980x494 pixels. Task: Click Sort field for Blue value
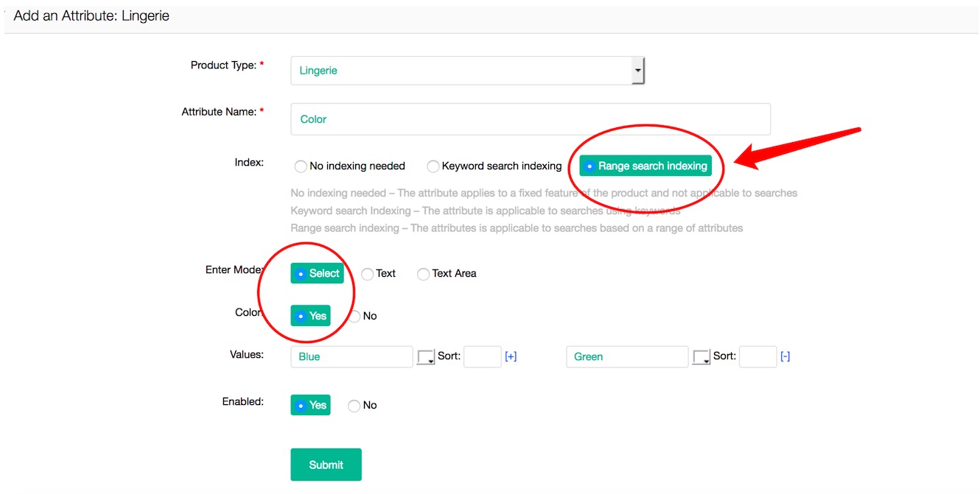click(x=482, y=356)
